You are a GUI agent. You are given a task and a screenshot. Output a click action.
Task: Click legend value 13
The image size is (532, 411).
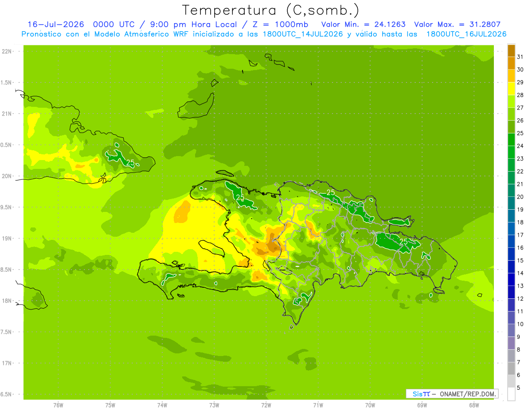520,286
